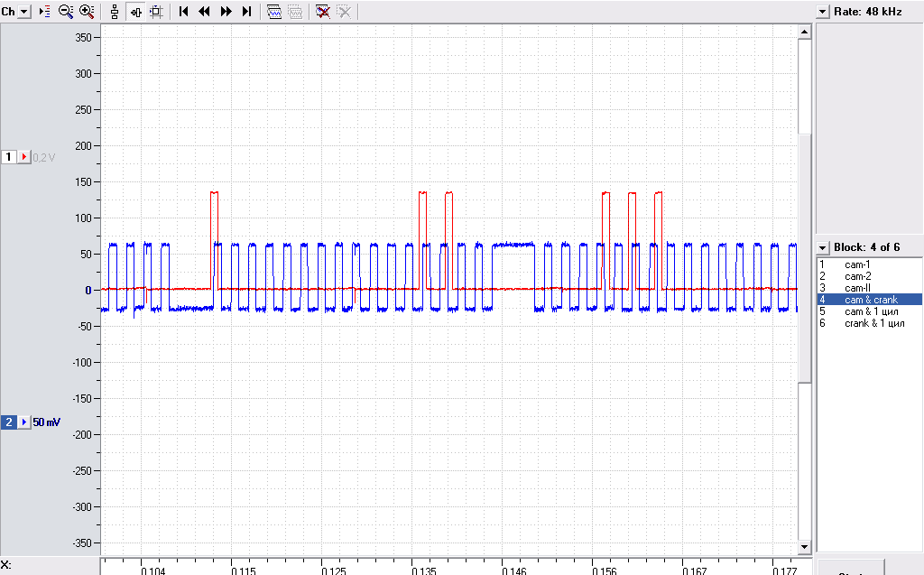The width and height of the screenshot is (924, 575).
Task: Click the vertical scrollbar up arrow
Action: tap(804, 32)
